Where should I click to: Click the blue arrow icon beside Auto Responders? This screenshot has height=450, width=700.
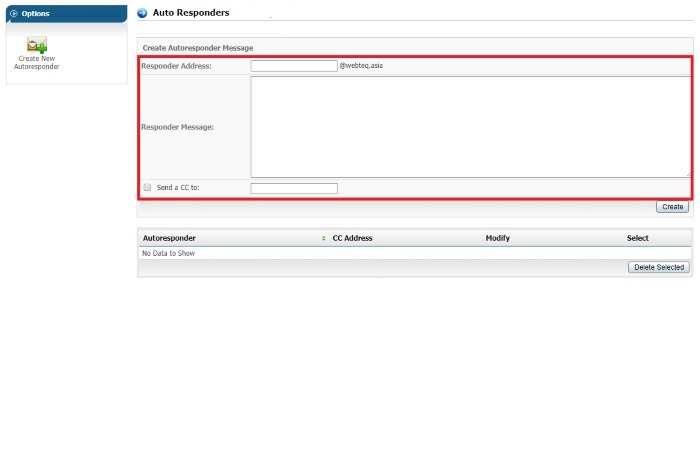click(x=142, y=13)
